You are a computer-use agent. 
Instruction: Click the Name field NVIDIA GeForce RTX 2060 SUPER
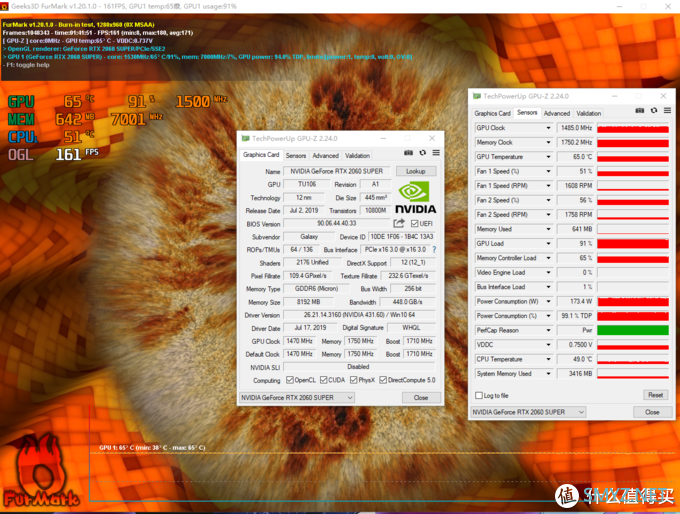[x=337, y=171]
